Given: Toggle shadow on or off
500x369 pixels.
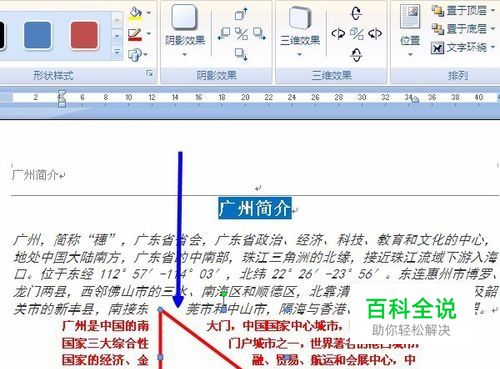Looking at the screenshot, I should [241, 34].
